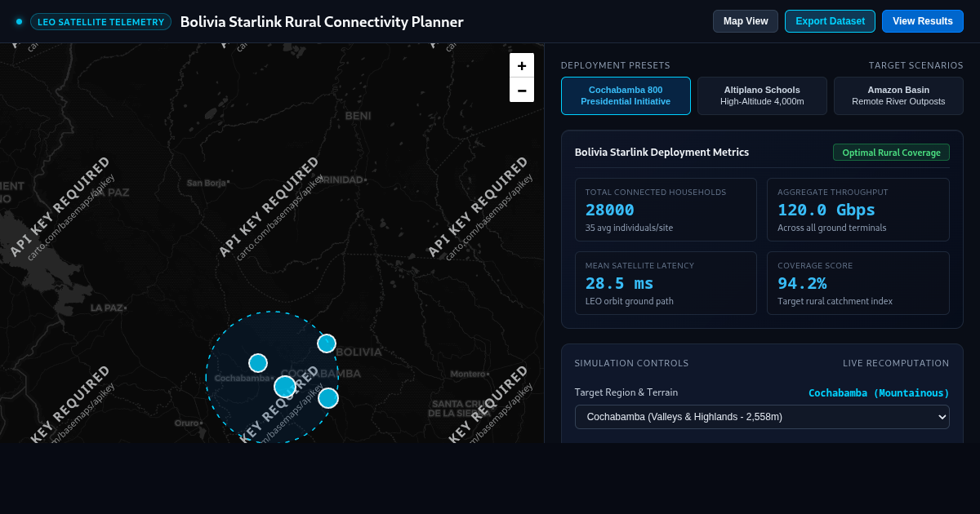Click the Optimal Rural Coverage badge
This screenshot has height=514, width=980.
point(891,153)
